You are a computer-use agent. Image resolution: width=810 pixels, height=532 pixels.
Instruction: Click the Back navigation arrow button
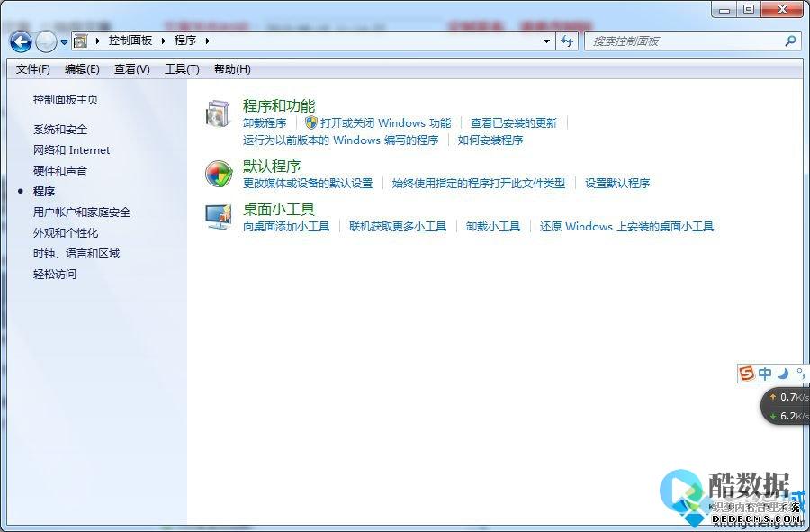[22, 41]
